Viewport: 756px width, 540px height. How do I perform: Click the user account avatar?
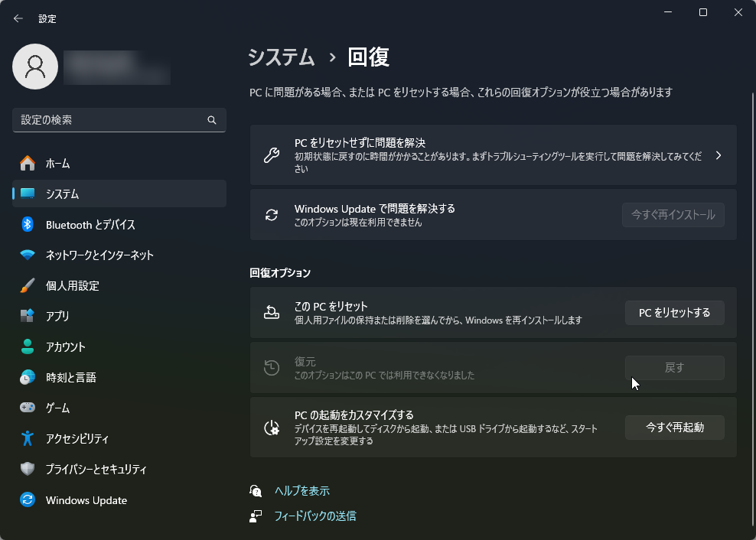tap(35, 67)
